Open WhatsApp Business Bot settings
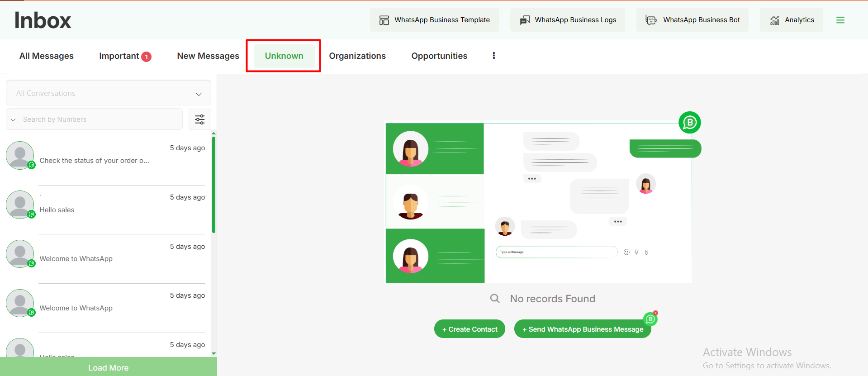Image resolution: width=868 pixels, height=376 pixels. pos(692,20)
